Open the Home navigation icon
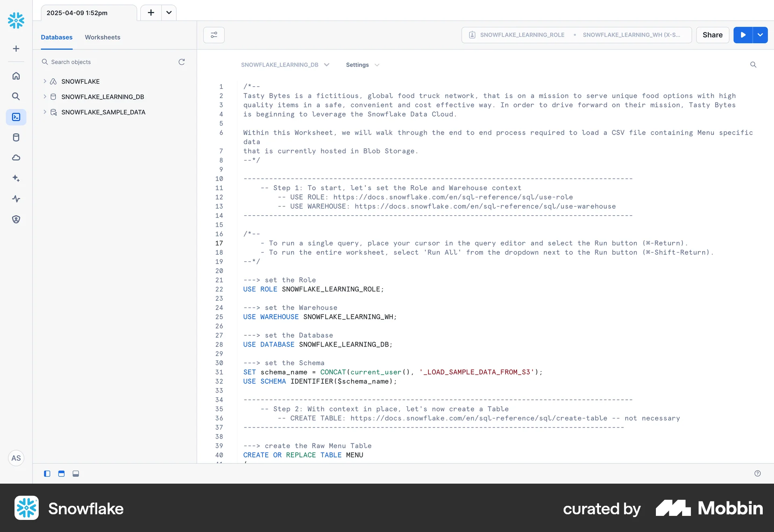The width and height of the screenshot is (774, 532). coord(16,76)
